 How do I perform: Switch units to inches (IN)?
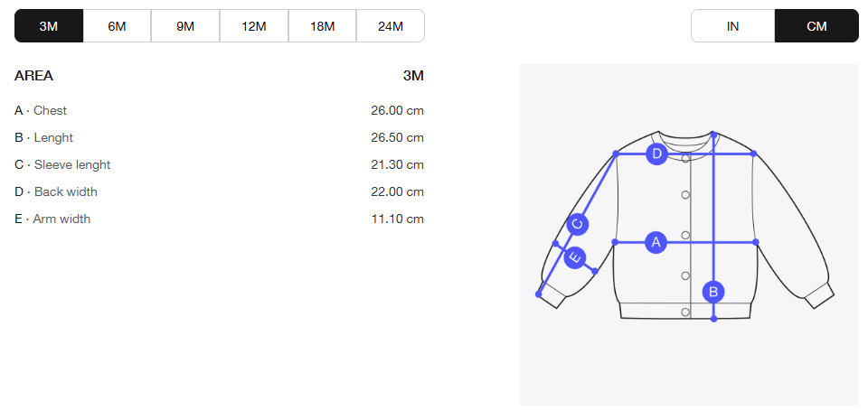click(x=732, y=26)
